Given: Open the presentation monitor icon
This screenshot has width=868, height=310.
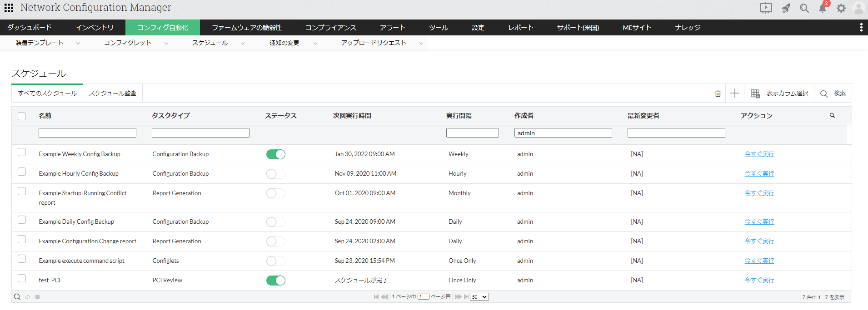Looking at the screenshot, I should (766, 8).
